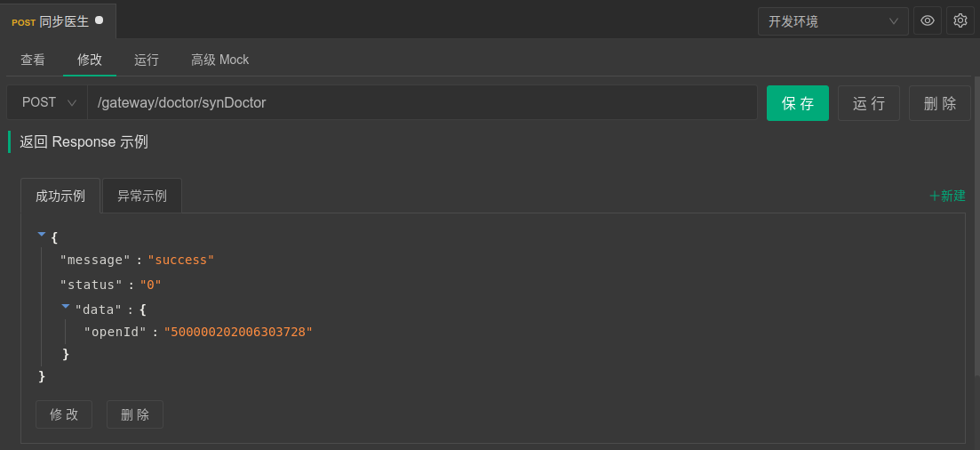The height and width of the screenshot is (450, 980).
Task: Select the 成功示例 tab
Action: point(60,196)
